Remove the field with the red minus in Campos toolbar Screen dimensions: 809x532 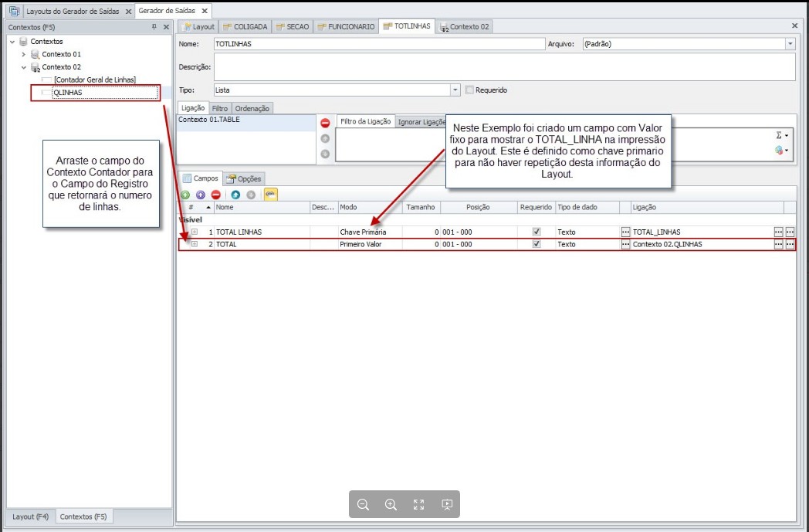click(x=215, y=195)
